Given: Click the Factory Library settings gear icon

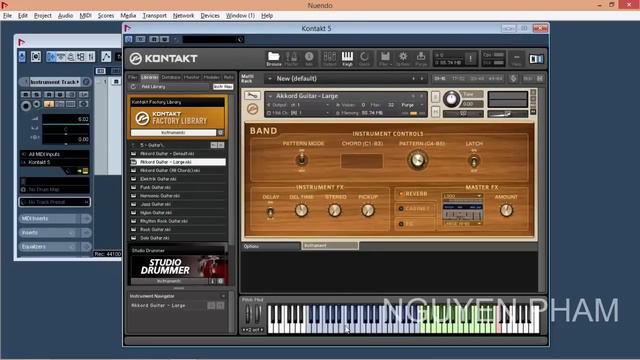Looking at the screenshot, I should pyautogui.click(x=220, y=133).
